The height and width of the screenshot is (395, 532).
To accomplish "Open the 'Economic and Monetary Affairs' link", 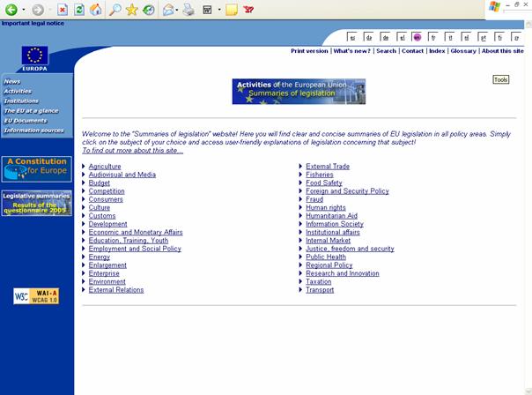I will (136, 232).
